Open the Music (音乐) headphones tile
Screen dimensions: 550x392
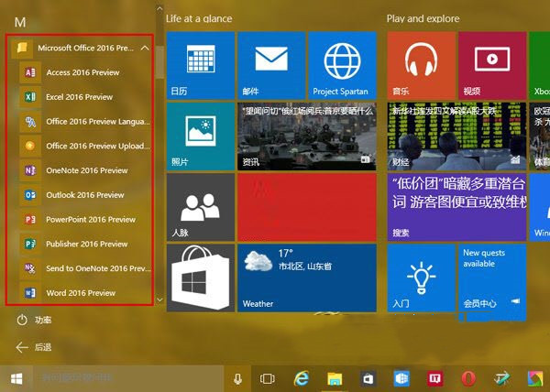[x=422, y=66]
